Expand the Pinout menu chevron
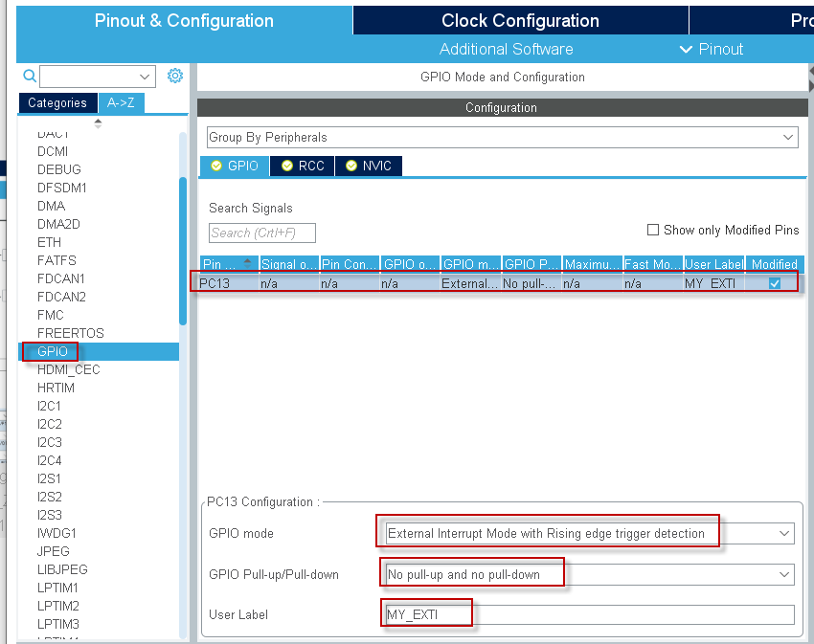 pos(686,50)
